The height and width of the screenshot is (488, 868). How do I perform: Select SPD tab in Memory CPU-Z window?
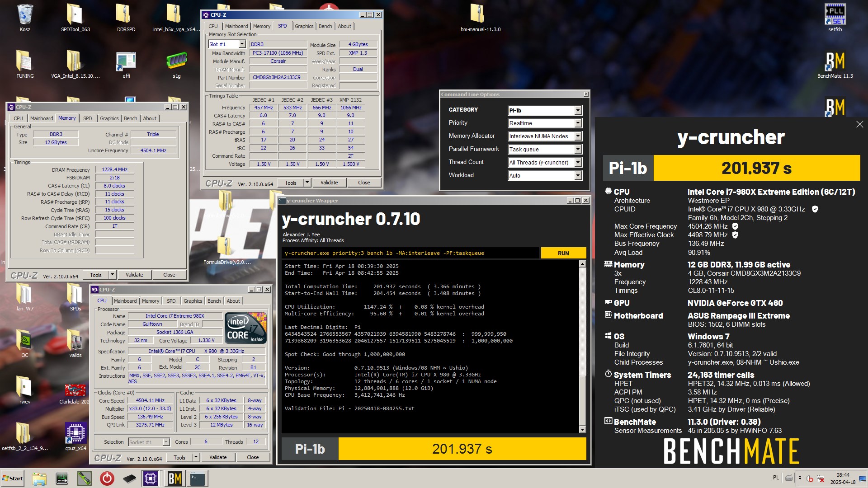(88, 118)
